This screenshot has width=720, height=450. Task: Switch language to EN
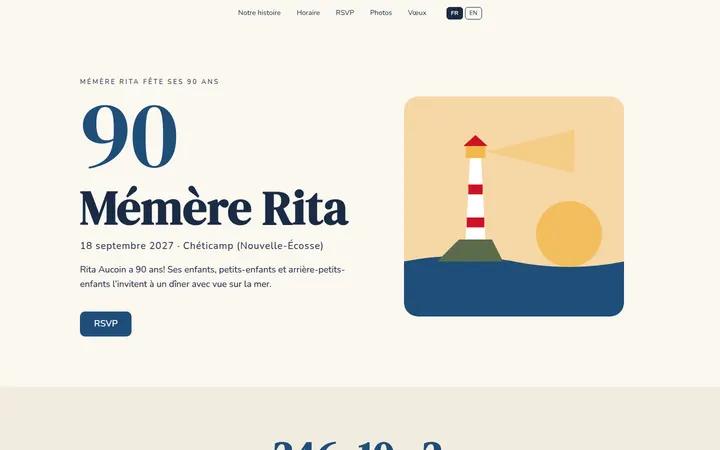[x=473, y=13]
